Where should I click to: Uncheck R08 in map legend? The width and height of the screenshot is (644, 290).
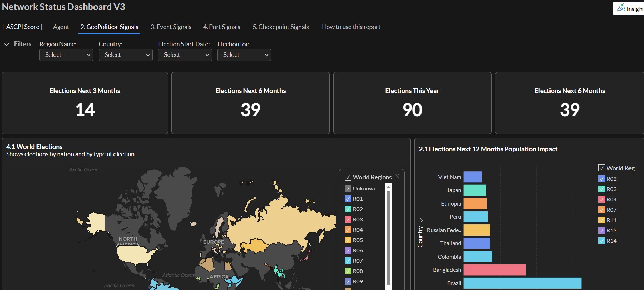tap(348, 271)
